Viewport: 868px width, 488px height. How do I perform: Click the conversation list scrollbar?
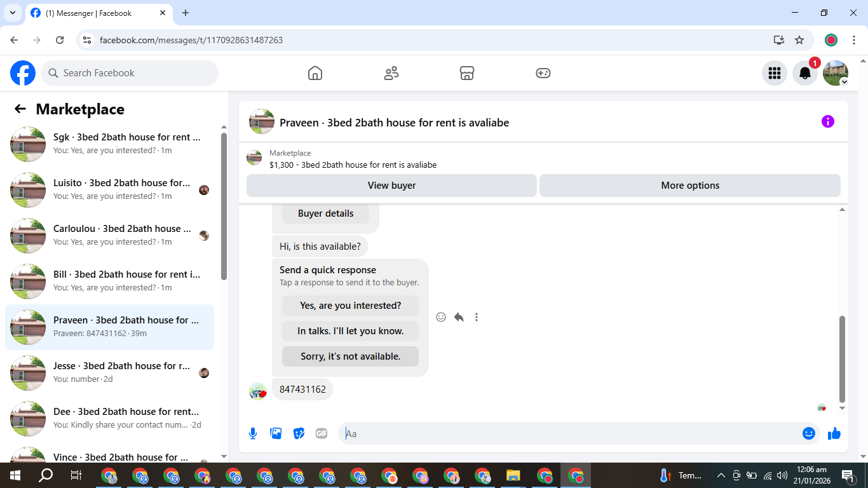(x=224, y=206)
